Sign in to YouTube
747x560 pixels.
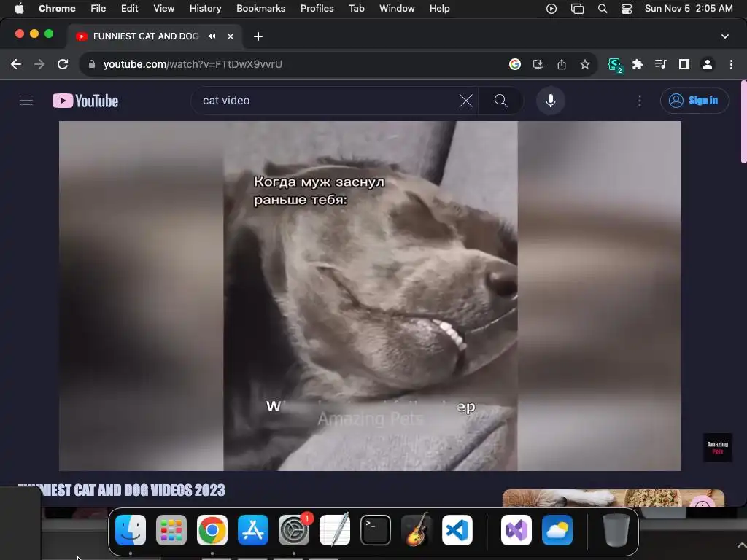click(x=694, y=101)
